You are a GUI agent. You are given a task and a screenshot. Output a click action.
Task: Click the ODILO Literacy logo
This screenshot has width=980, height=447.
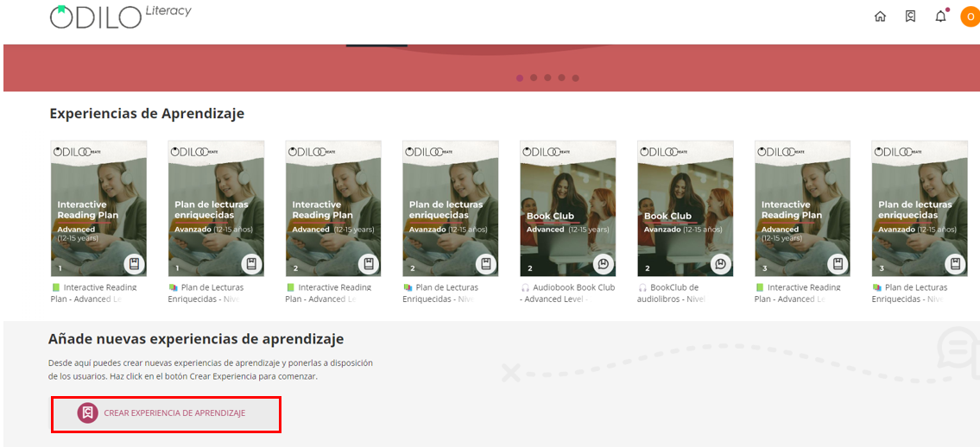click(121, 16)
